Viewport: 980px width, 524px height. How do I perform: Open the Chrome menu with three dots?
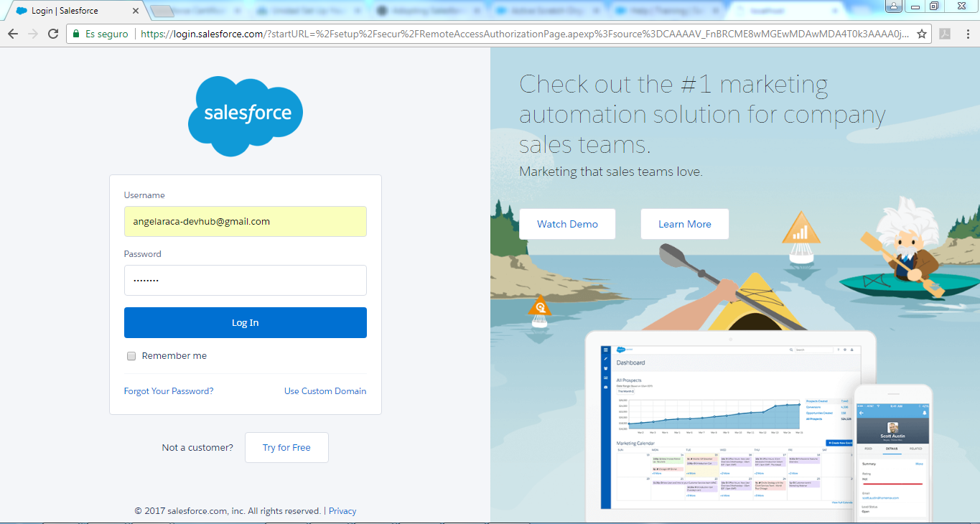[x=966, y=34]
